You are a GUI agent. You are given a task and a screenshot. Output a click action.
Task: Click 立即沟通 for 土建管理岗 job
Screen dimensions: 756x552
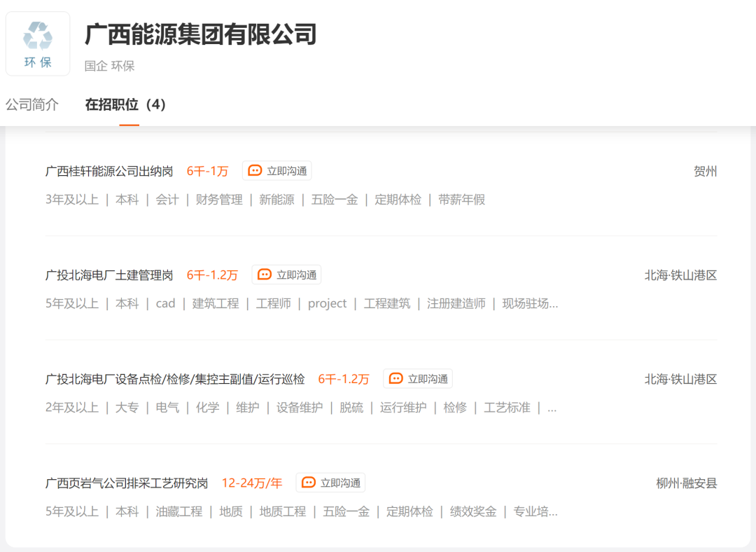point(287,275)
